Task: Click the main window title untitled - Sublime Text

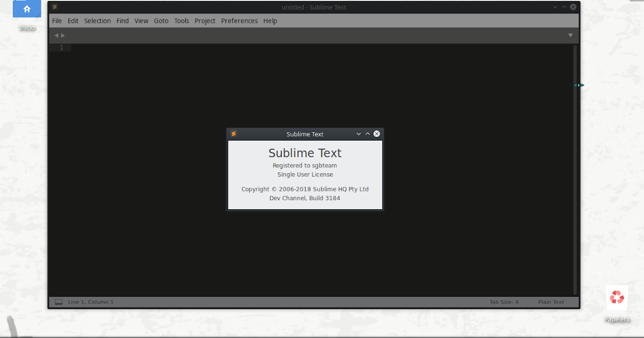Action: pos(314,7)
